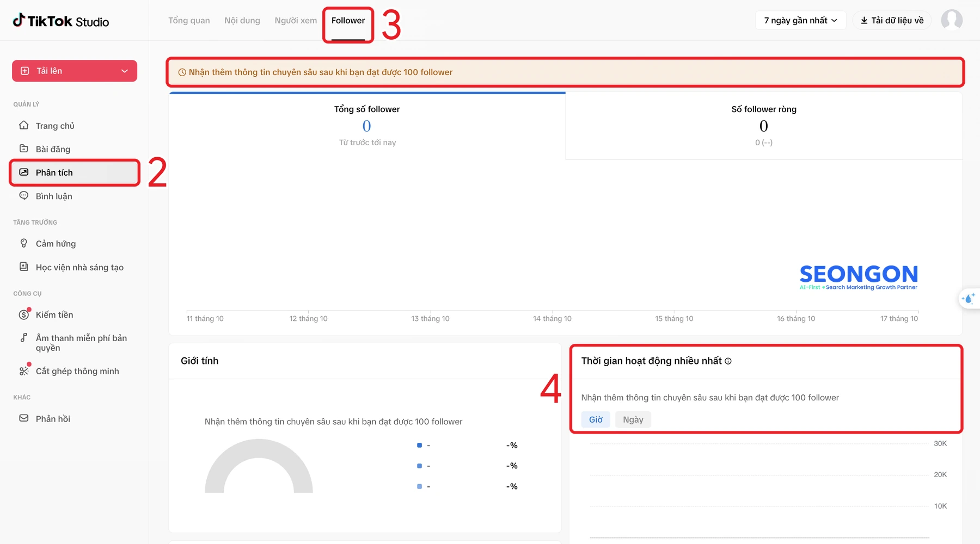Open the Người xem tab
Viewport: 980px width, 544px height.
pyautogui.click(x=296, y=20)
